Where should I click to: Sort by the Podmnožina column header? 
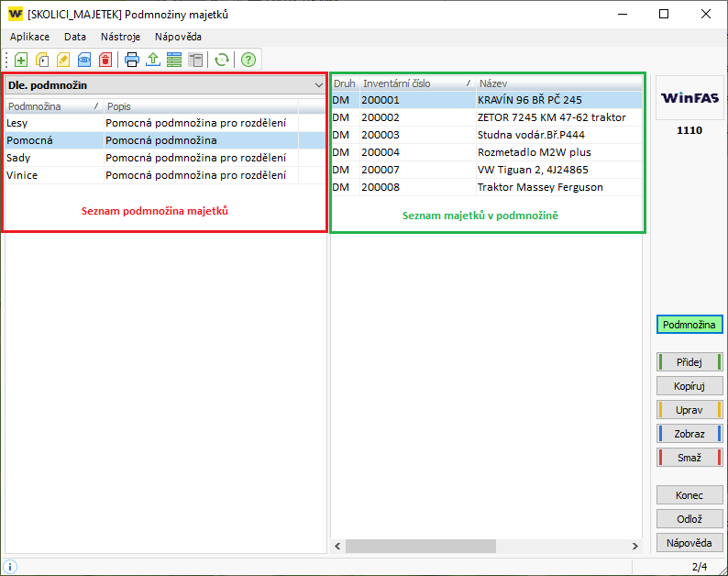coord(54,106)
